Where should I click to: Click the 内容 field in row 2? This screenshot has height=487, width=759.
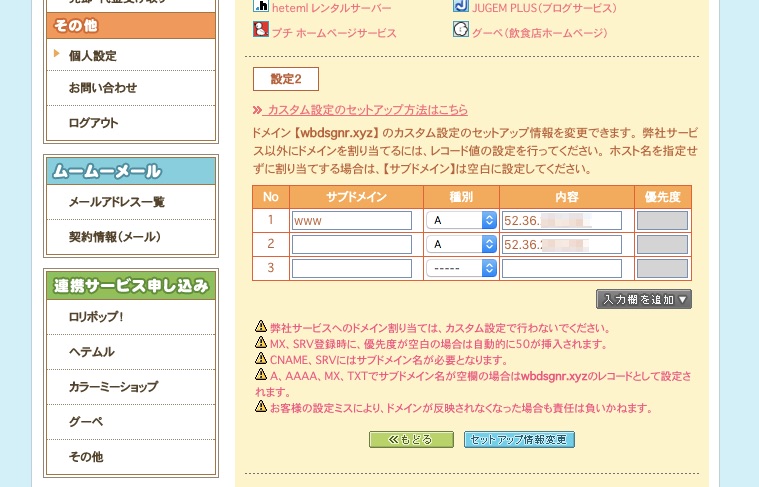tap(562, 244)
